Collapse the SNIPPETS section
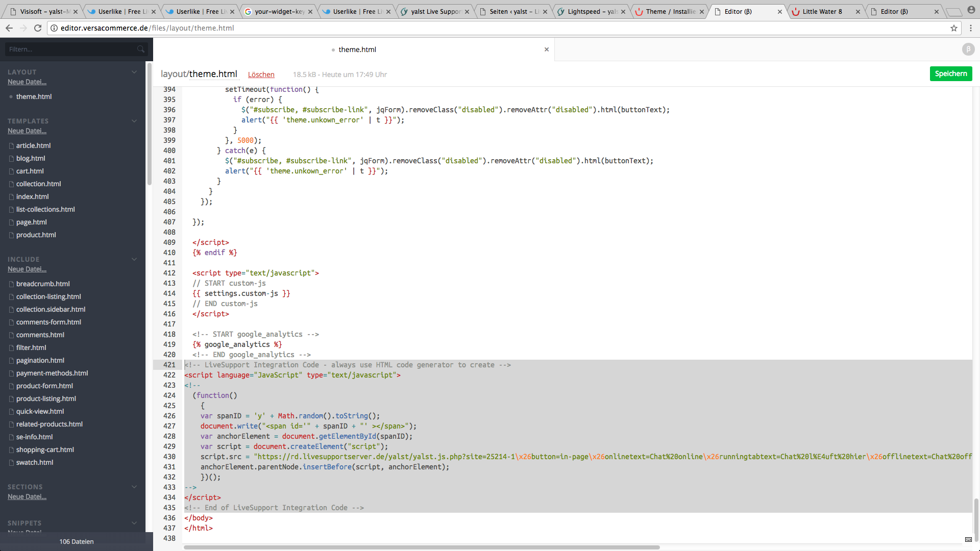Screen dimensions: 980x551 click(134, 523)
